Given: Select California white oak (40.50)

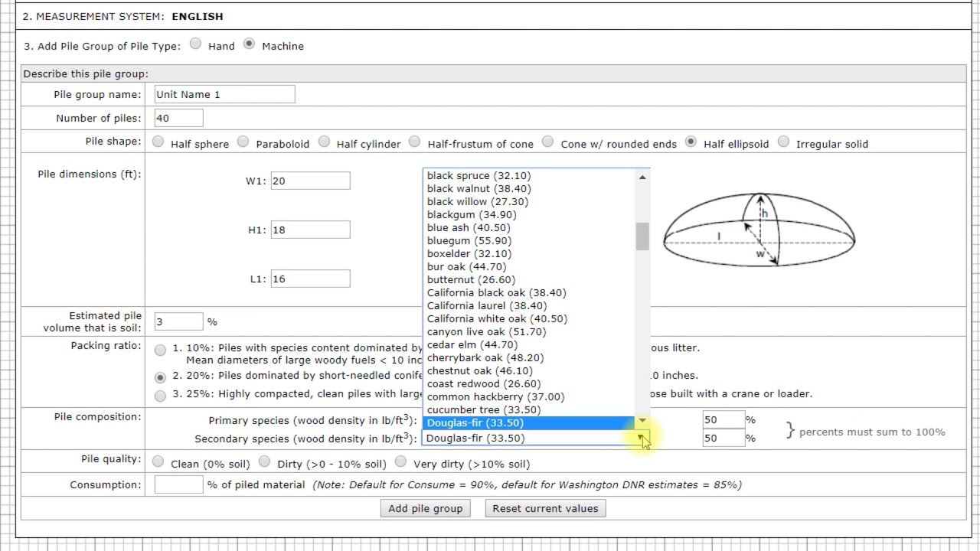Looking at the screenshot, I should tap(529, 318).
